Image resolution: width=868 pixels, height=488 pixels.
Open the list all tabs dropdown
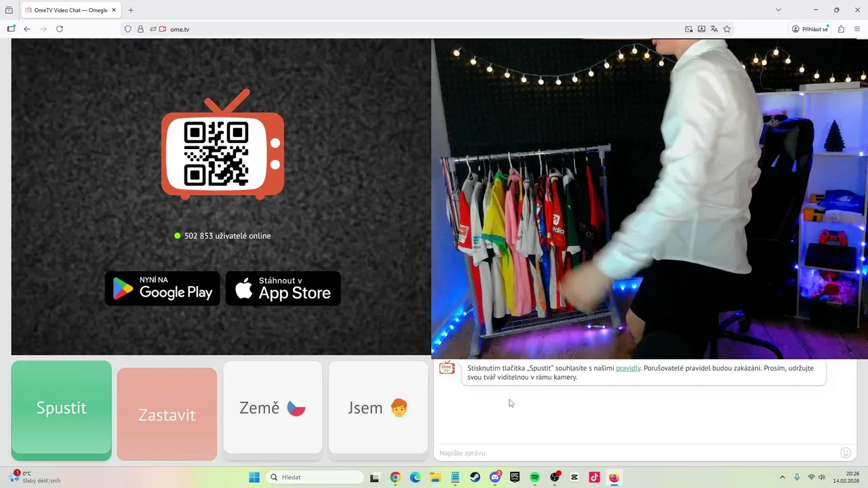[x=778, y=10]
